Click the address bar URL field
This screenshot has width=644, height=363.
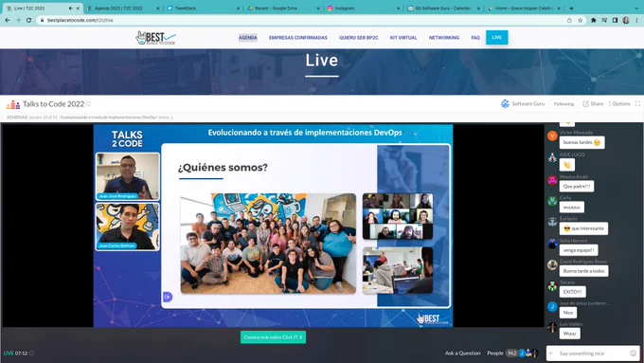point(304,20)
